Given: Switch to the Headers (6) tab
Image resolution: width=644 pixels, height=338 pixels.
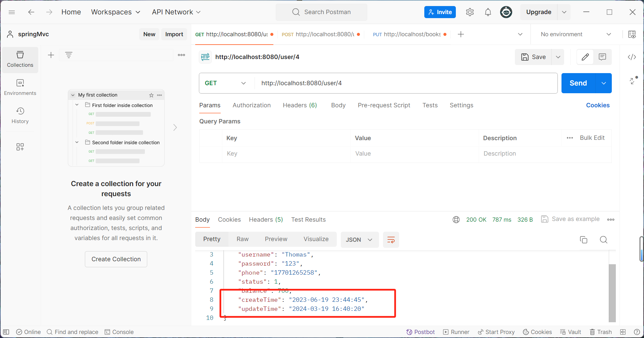Looking at the screenshot, I should (300, 105).
